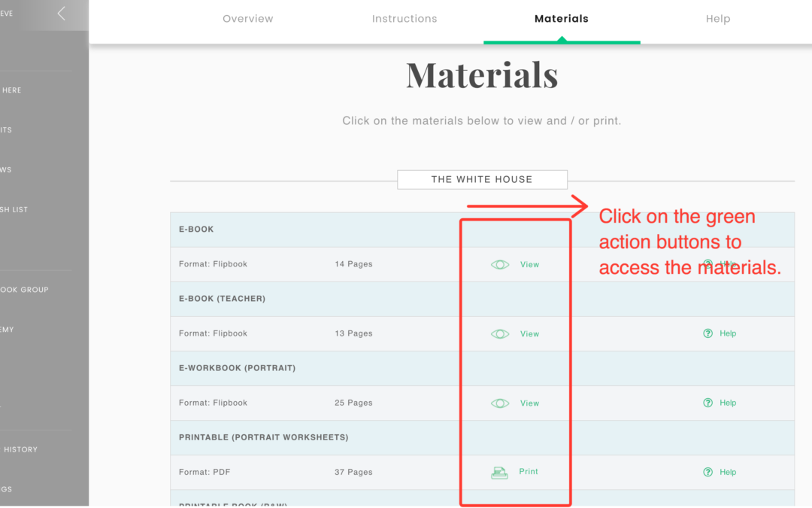Open the History item in the sidebar
Image resolution: width=812 pixels, height=508 pixels.
(x=20, y=449)
